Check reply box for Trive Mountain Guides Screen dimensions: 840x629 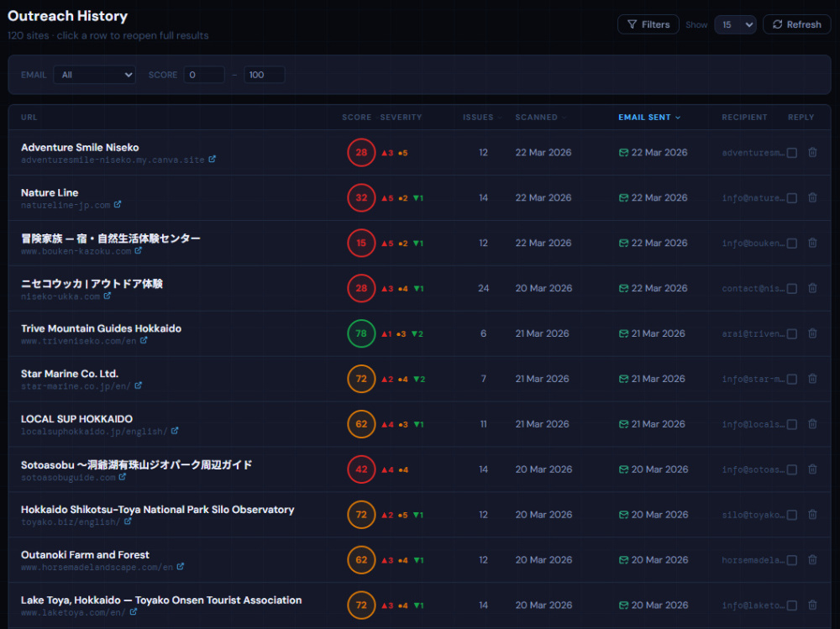tap(792, 333)
